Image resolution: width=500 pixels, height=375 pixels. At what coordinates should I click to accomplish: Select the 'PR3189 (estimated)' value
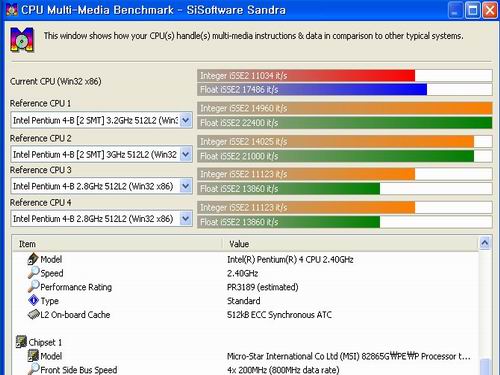(x=263, y=287)
